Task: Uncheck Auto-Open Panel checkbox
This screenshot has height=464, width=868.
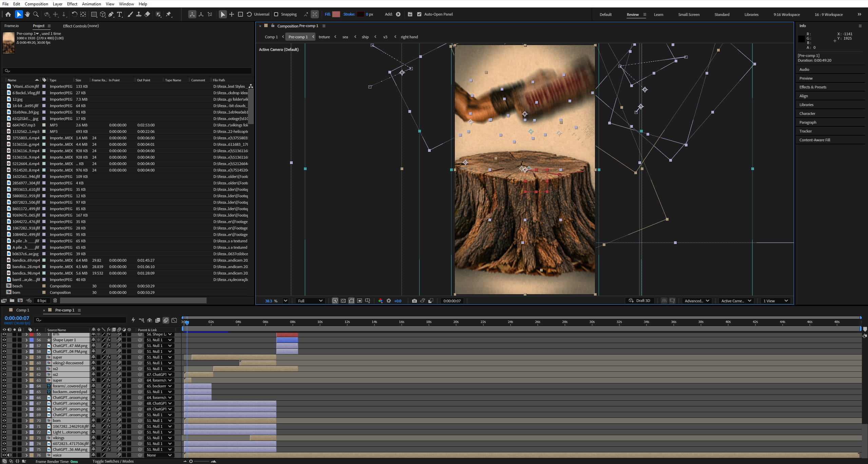Action: [419, 14]
